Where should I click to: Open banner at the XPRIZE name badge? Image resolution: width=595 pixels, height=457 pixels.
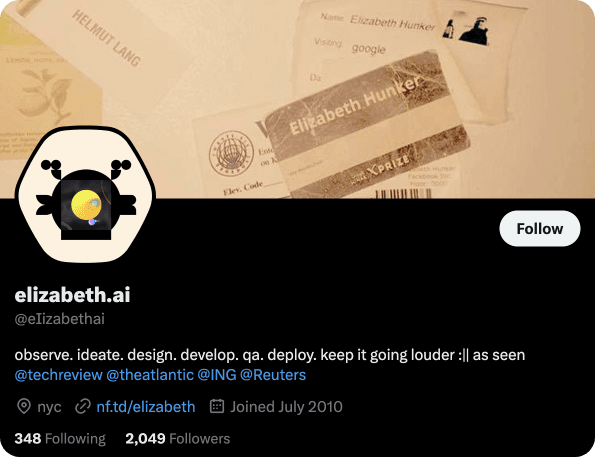(x=367, y=125)
